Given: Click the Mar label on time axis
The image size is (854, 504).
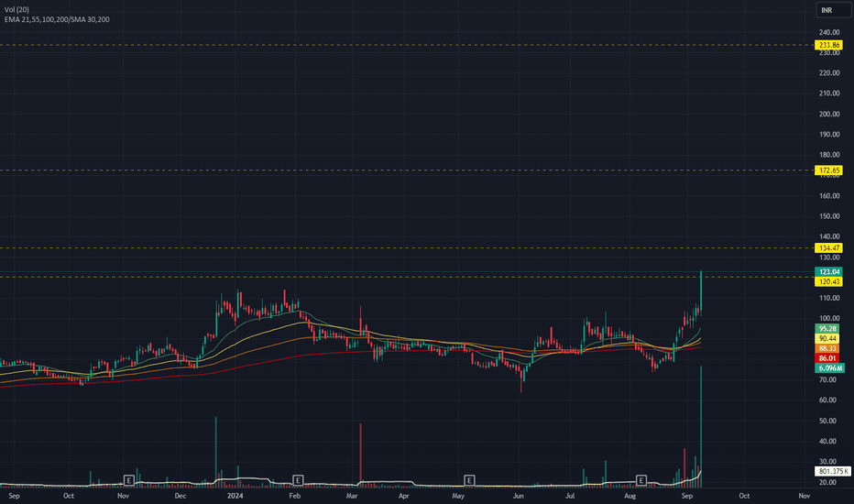Looking at the screenshot, I should (352, 496).
